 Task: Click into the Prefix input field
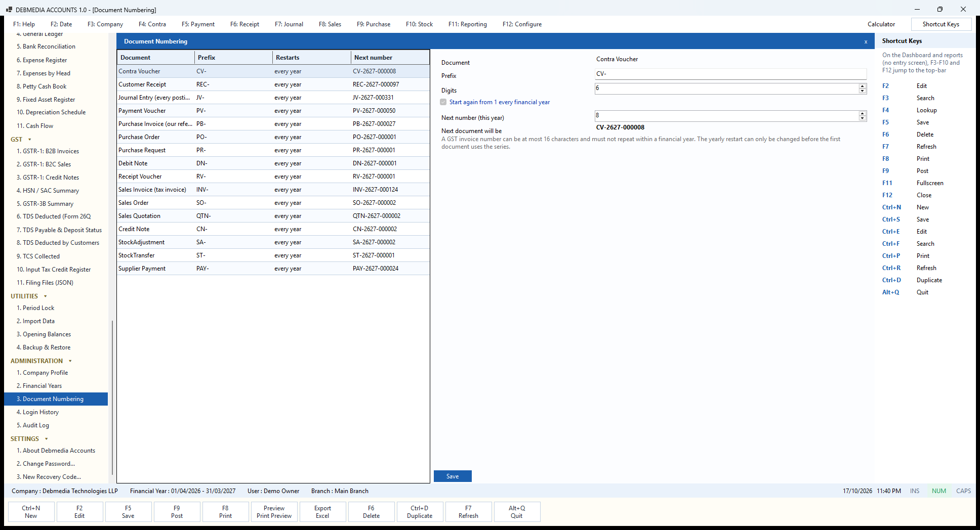730,74
